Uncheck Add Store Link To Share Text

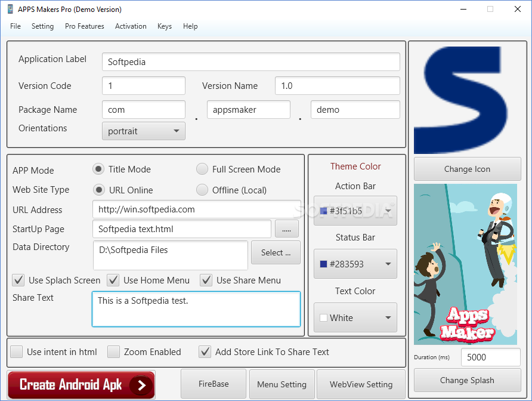(205, 351)
